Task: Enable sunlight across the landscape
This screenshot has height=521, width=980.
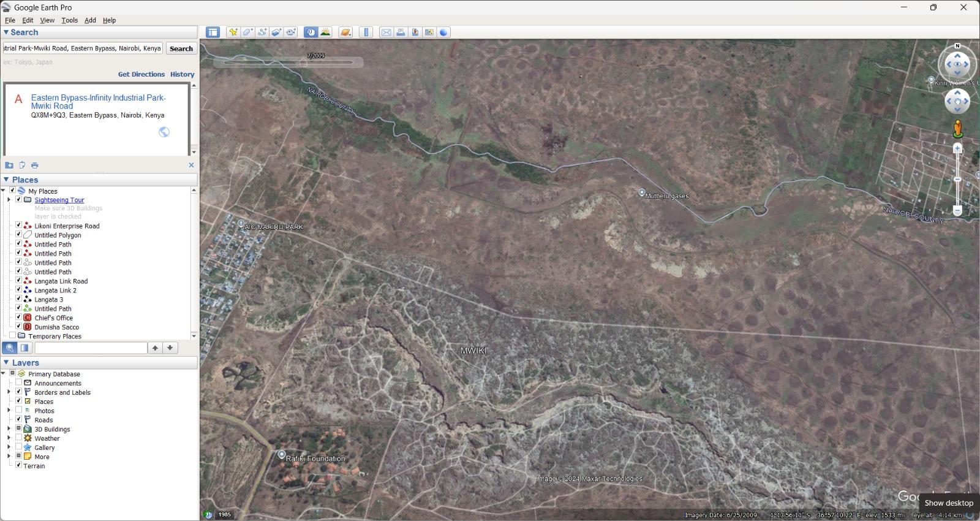Action: coord(325,32)
